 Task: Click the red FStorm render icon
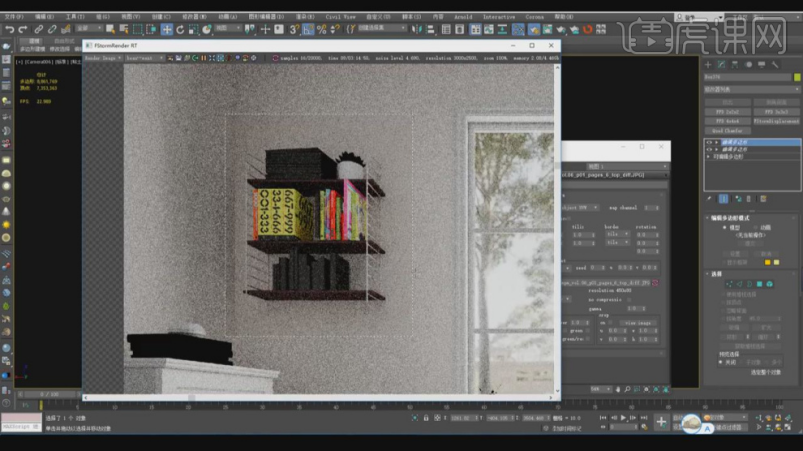click(x=587, y=29)
